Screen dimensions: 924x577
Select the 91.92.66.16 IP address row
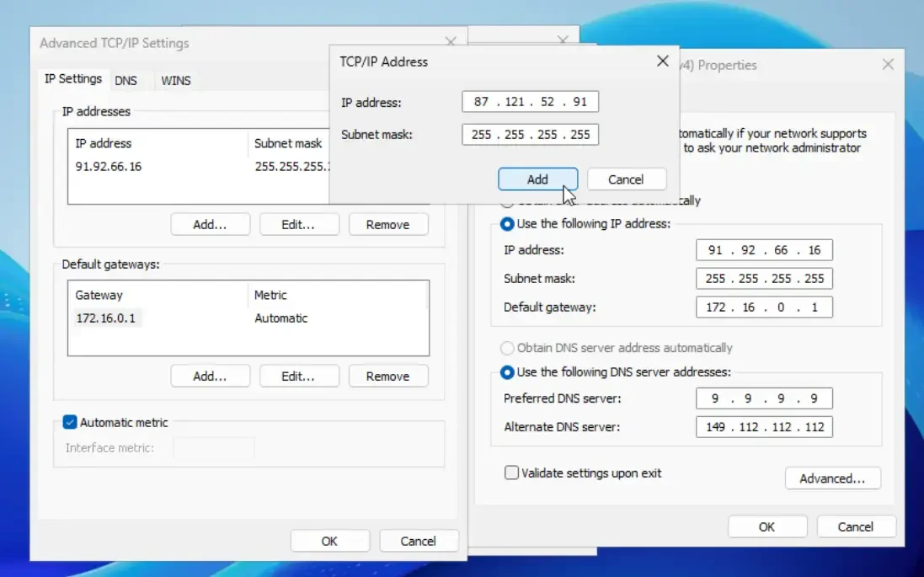[x=109, y=167]
